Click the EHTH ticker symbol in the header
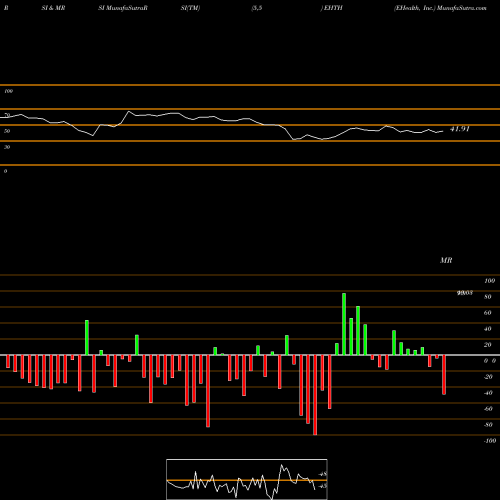Viewport: 500px width, 500px height. [333, 8]
